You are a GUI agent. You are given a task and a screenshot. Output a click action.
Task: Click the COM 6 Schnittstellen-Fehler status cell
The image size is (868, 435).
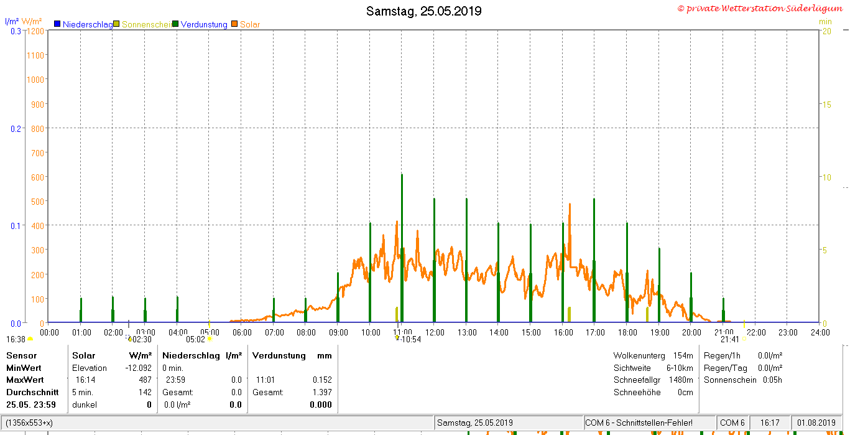649,423
